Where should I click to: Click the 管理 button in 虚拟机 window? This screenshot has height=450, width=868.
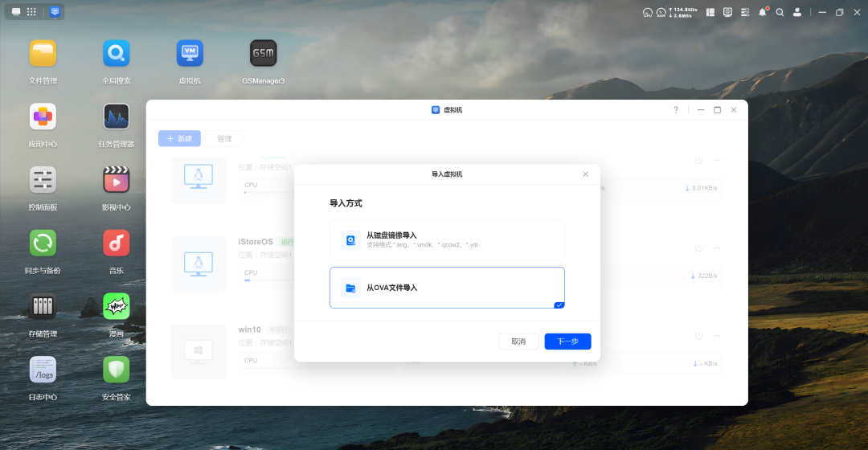(224, 138)
